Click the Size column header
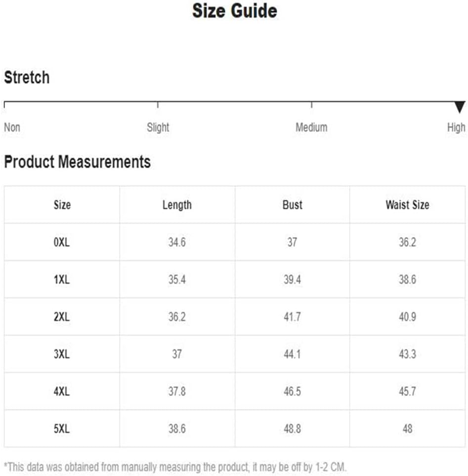This screenshot has height=476, width=468. [62, 205]
